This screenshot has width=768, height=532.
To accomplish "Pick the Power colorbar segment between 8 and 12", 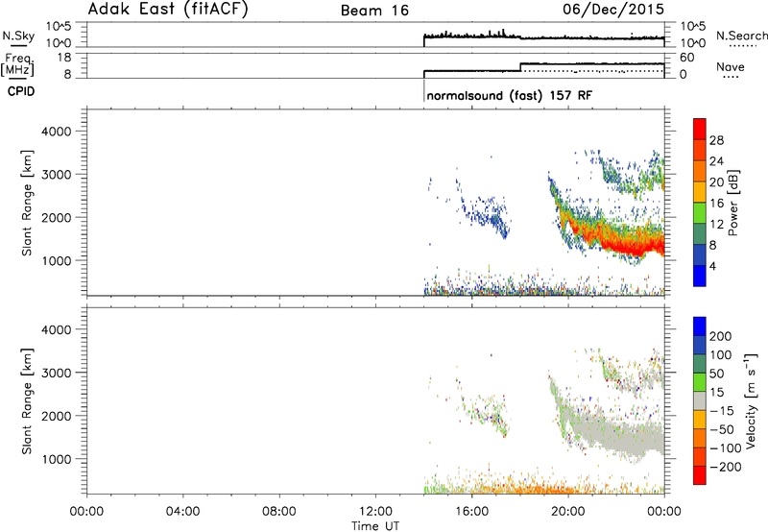I will [x=700, y=234].
